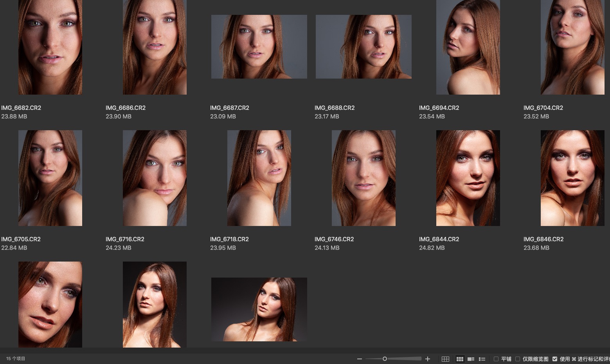This screenshot has height=364, width=610.
Task: Uncheck the 使用 ⌘ 进行标记和评级 option
Action: (555, 359)
